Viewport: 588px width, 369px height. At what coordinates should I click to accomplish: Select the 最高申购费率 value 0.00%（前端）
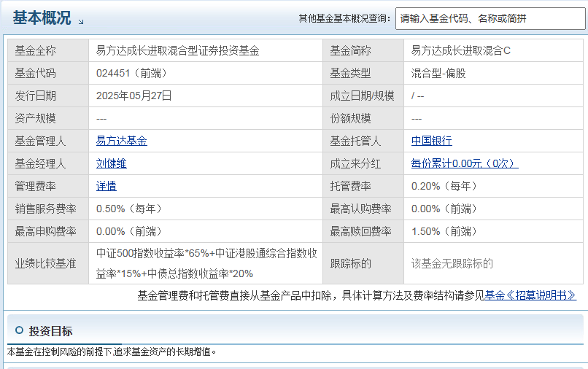pyautogui.click(x=129, y=231)
